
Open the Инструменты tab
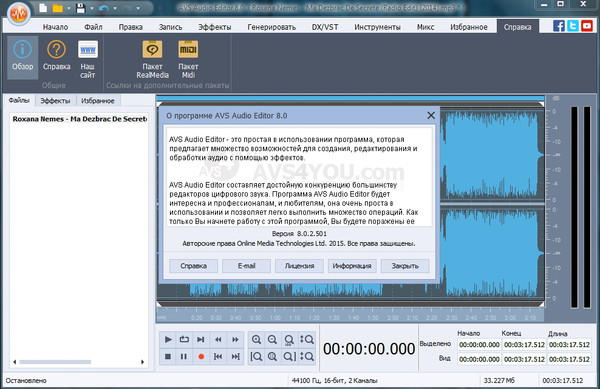[x=377, y=27]
